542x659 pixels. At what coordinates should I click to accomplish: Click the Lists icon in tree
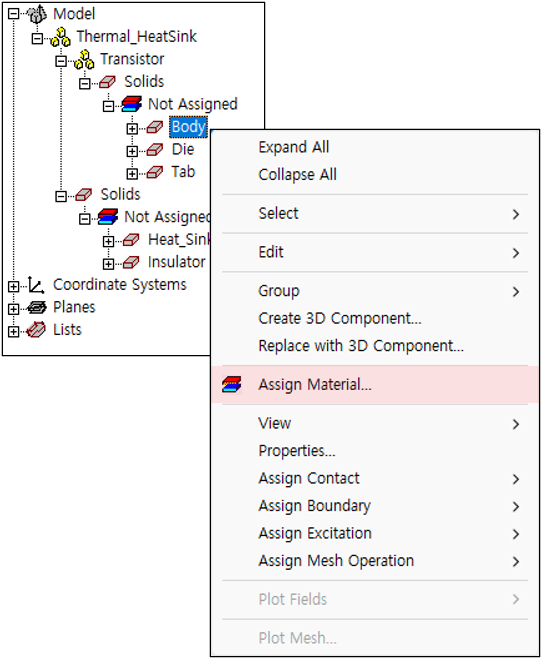pyautogui.click(x=36, y=330)
